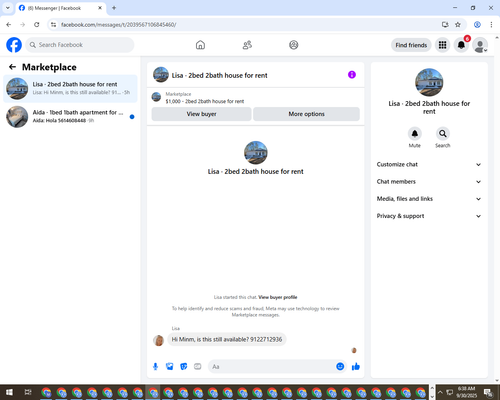Open the notifications bell icon
The width and height of the screenshot is (500, 400).
coord(461,45)
